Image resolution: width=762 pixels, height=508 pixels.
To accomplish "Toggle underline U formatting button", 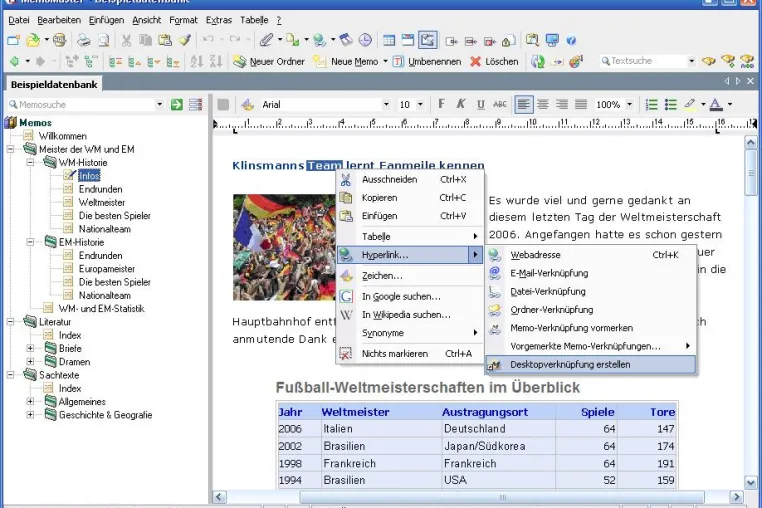I will [x=481, y=104].
